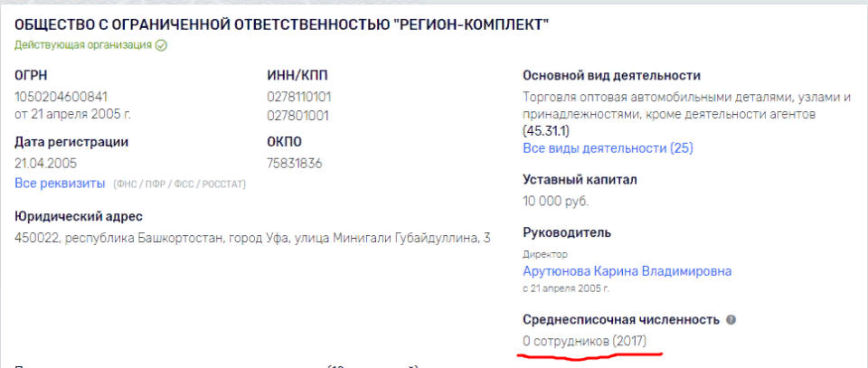Click the Торговля оптовая автомобильными деталями description
The height and width of the screenshot is (368, 868).
(x=686, y=107)
